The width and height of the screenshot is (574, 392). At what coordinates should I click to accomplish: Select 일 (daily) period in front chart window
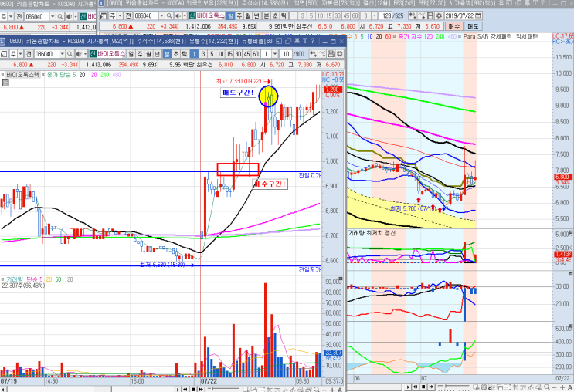pyautogui.click(x=131, y=54)
